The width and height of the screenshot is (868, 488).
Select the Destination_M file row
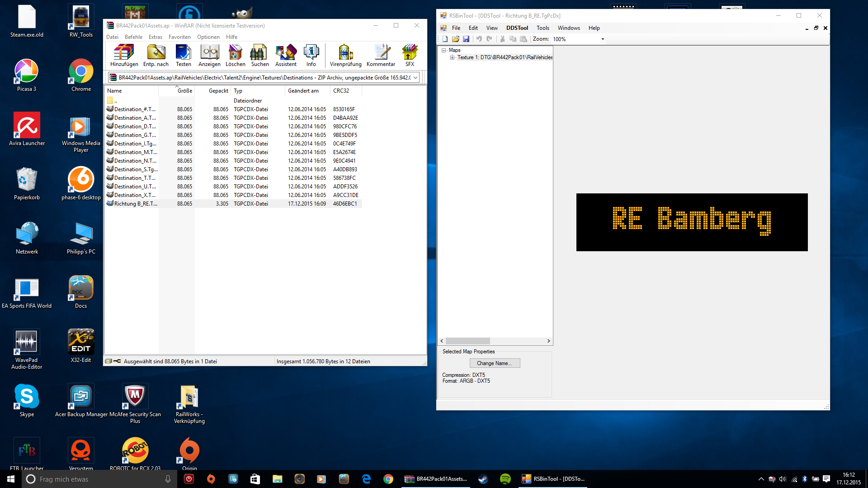pyautogui.click(x=136, y=152)
